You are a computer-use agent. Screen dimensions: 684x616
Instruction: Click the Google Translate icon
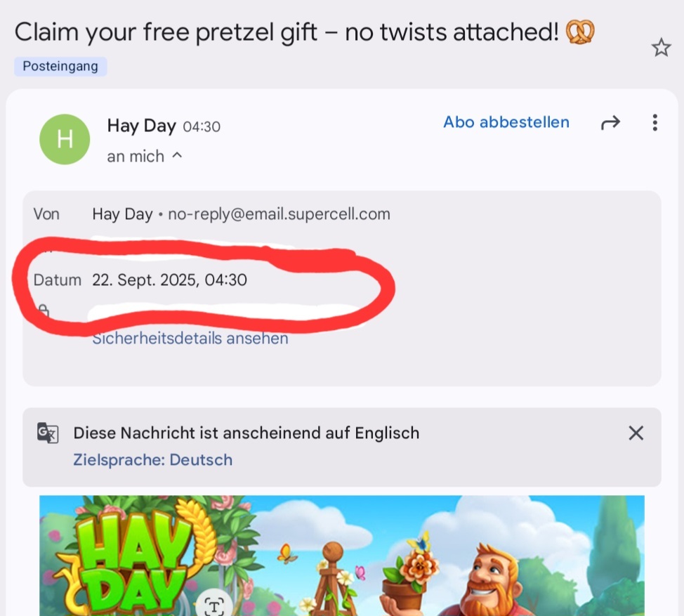tap(48, 433)
